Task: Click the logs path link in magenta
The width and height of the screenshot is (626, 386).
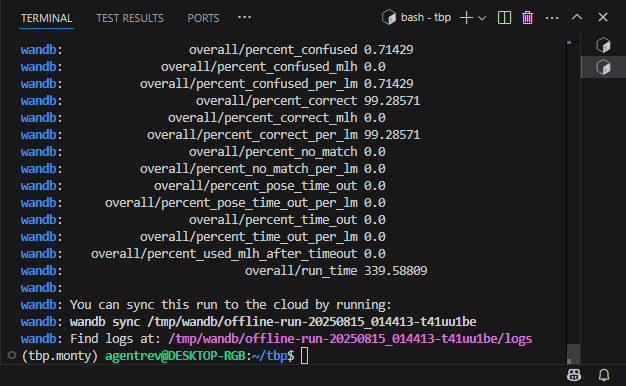Action: pos(350,338)
